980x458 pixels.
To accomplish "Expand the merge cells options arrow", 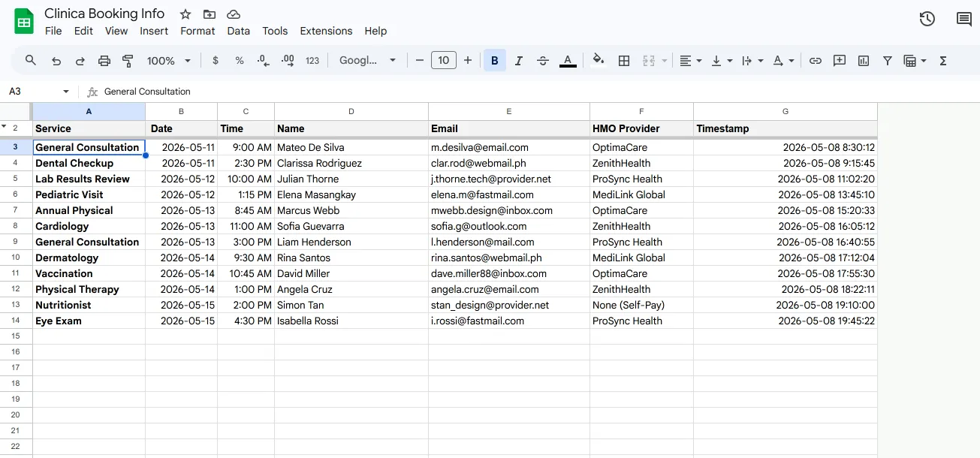I will tap(664, 61).
